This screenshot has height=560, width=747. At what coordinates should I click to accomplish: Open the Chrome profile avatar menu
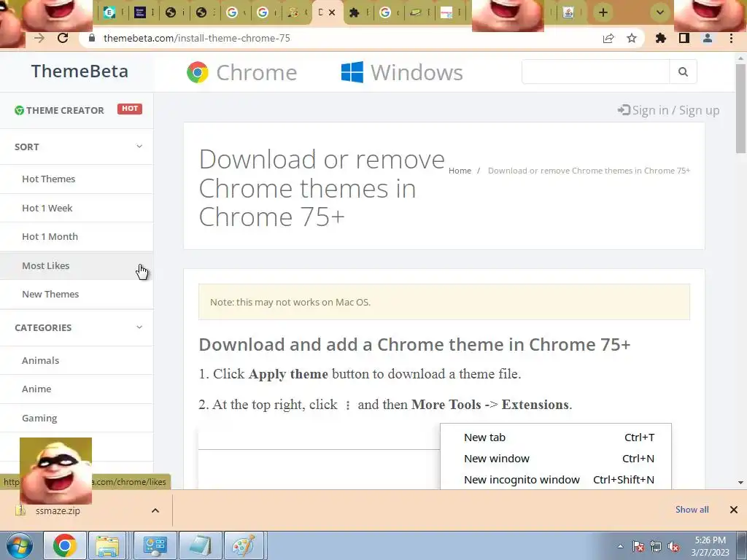[x=708, y=38]
